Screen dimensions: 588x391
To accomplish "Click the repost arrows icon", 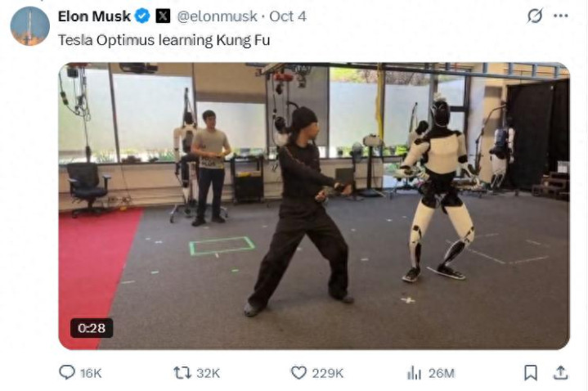I will (182, 373).
